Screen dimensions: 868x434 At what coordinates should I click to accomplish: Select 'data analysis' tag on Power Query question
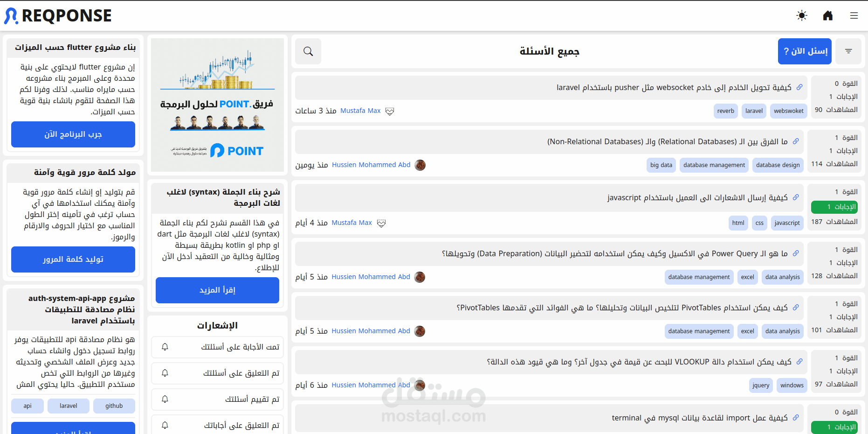[783, 277]
